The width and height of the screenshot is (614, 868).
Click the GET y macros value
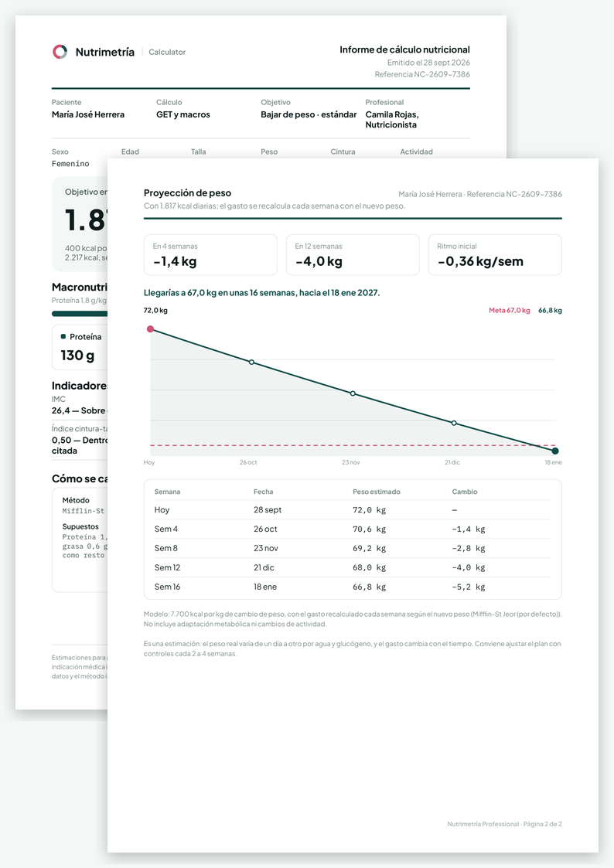point(183,114)
